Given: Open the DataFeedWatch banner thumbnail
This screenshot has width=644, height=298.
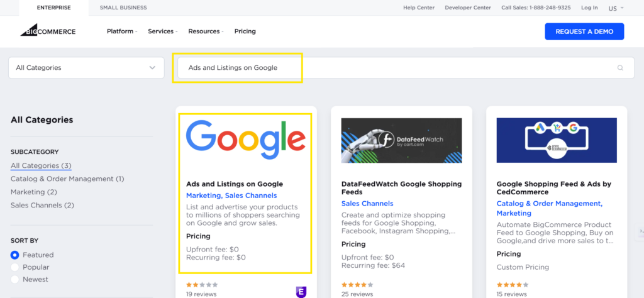Looking at the screenshot, I should pyautogui.click(x=401, y=140).
